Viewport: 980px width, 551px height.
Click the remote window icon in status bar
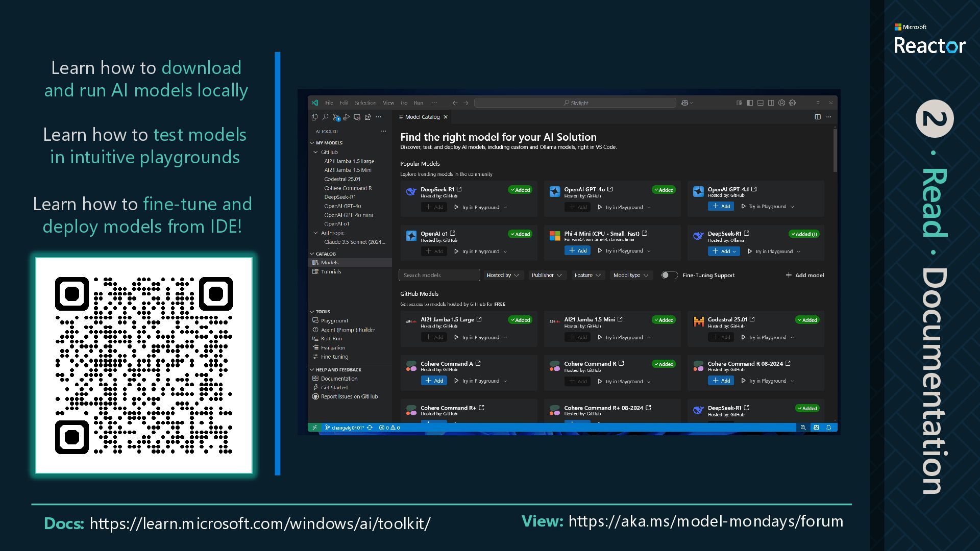pyautogui.click(x=314, y=428)
